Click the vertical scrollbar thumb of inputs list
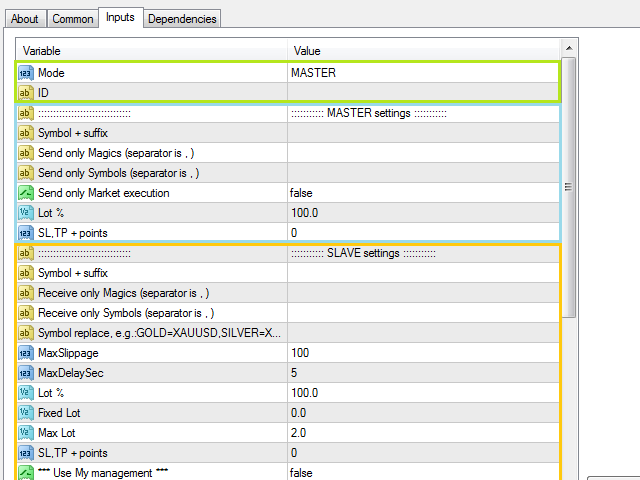This screenshot has width=640, height=480. (569, 187)
